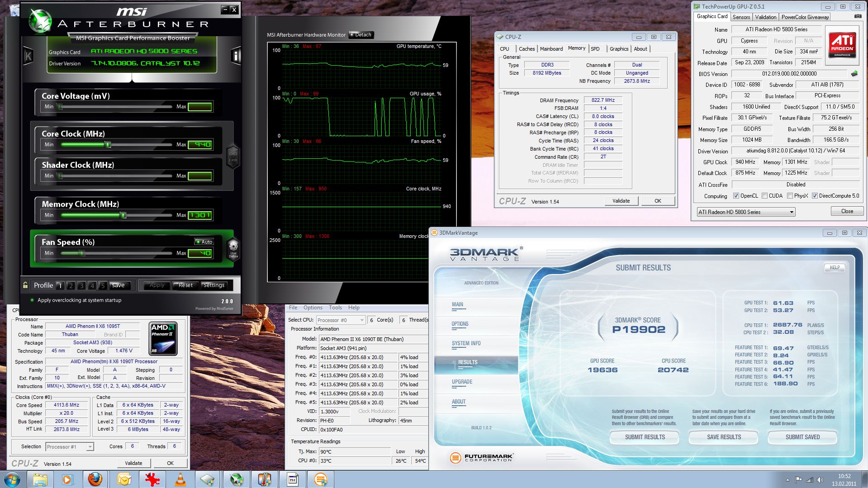The height and width of the screenshot is (488, 868).
Task: Switch to Core Temp thermometer taskbar icon
Action: [265, 479]
